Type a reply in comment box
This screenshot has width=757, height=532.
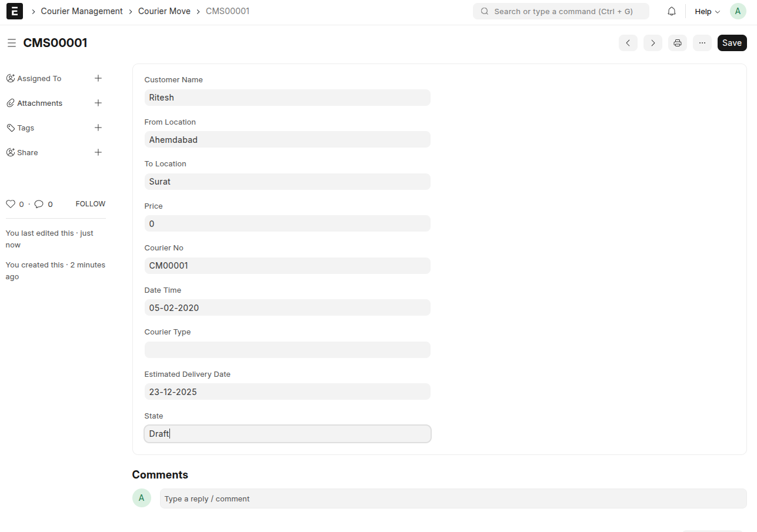453,498
